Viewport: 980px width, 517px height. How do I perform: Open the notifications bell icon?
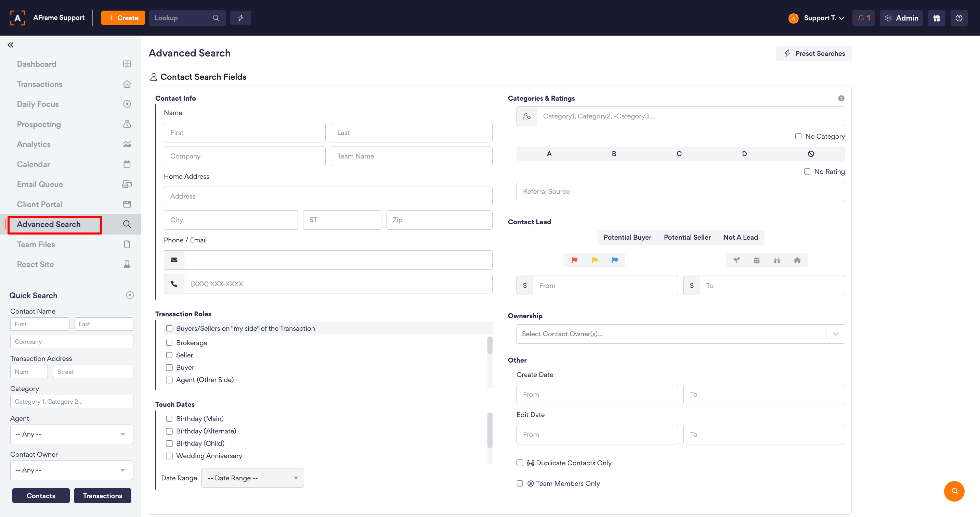pos(863,18)
